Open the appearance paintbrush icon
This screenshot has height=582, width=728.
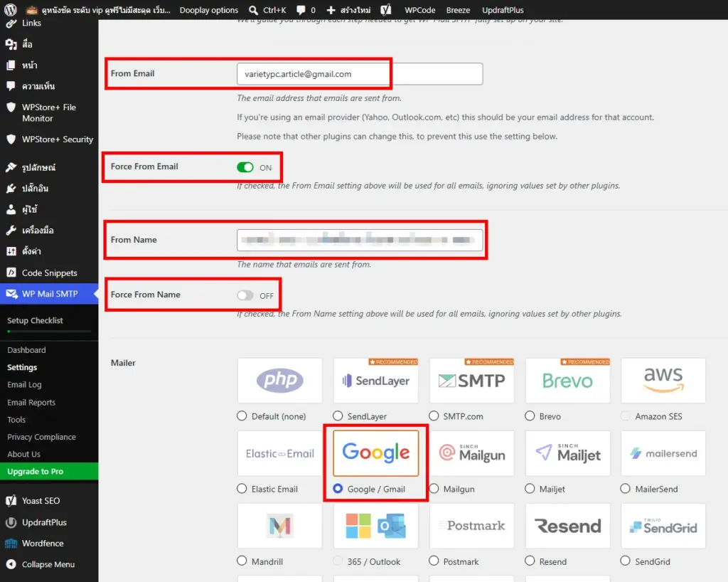point(11,167)
